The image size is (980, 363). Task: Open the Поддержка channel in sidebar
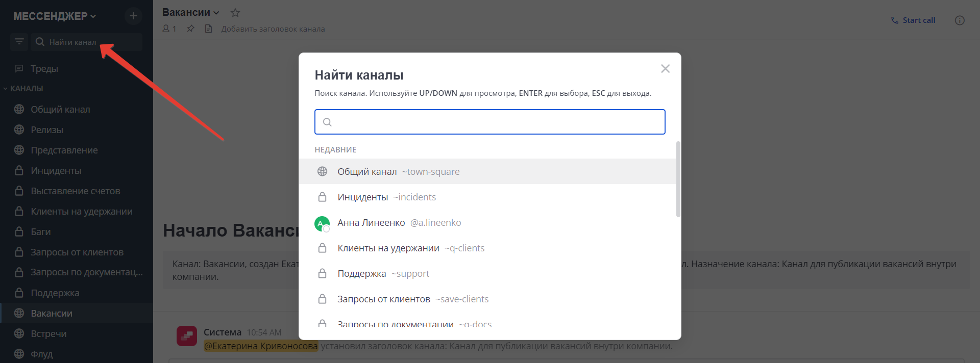(x=77, y=293)
